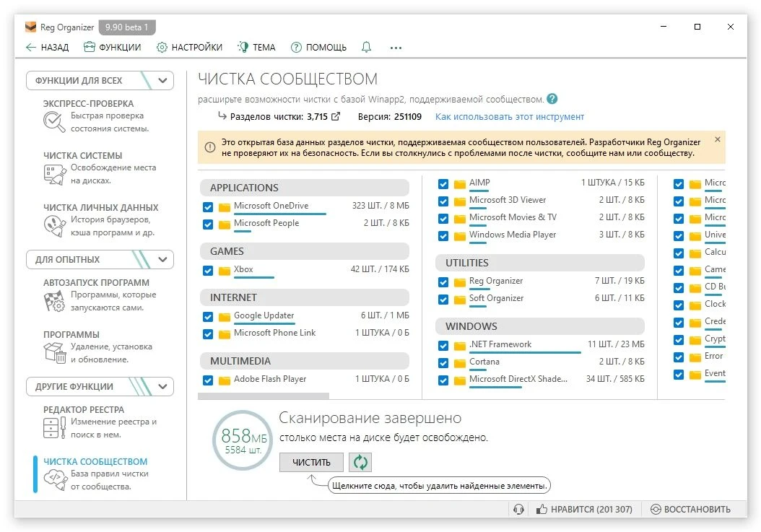Collapse the ДЛЯ ОПЫТНЫХ section

click(x=164, y=260)
